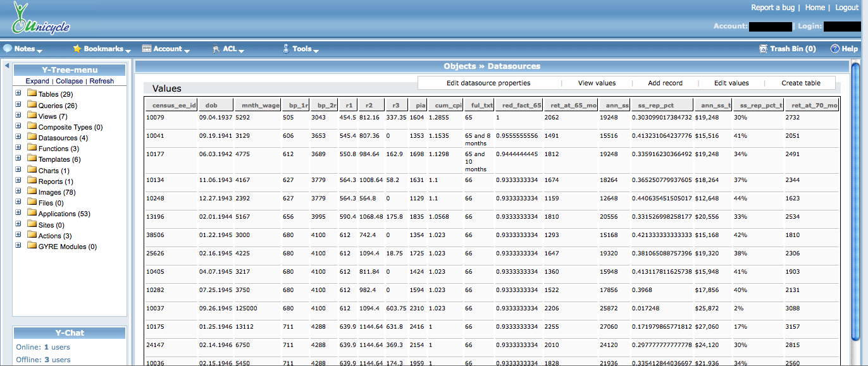Expand the Applications tree node
This screenshot has height=366, width=868.
click(x=18, y=214)
